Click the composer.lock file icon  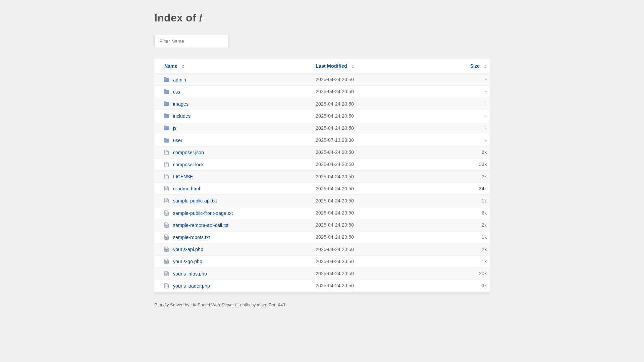[166, 165]
